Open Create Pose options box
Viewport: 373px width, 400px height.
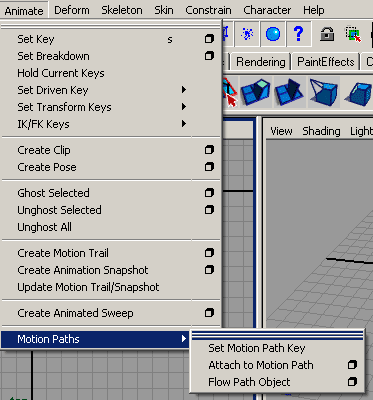coord(209,166)
